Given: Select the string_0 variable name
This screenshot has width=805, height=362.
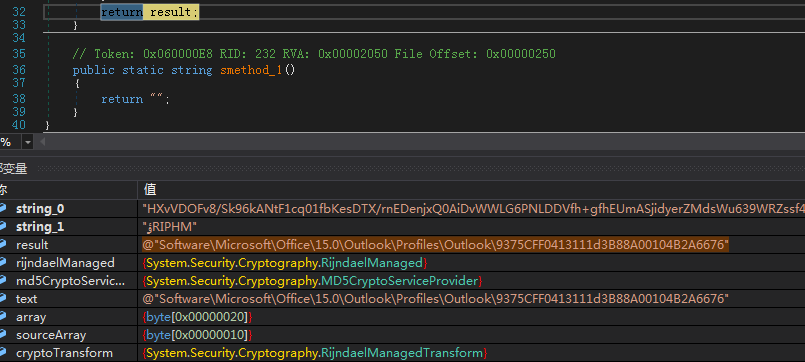Looking at the screenshot, I should (x=40, y=209).
